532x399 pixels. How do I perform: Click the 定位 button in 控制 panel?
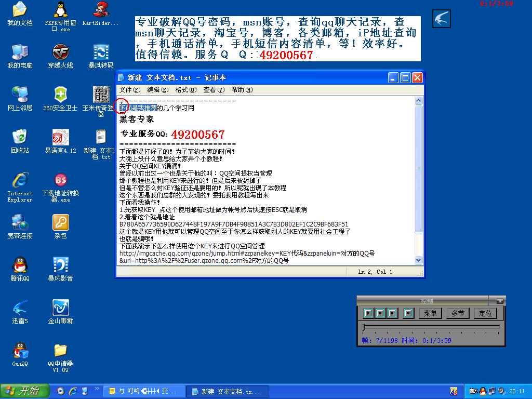pyautogui.click(x=486, y=313)
